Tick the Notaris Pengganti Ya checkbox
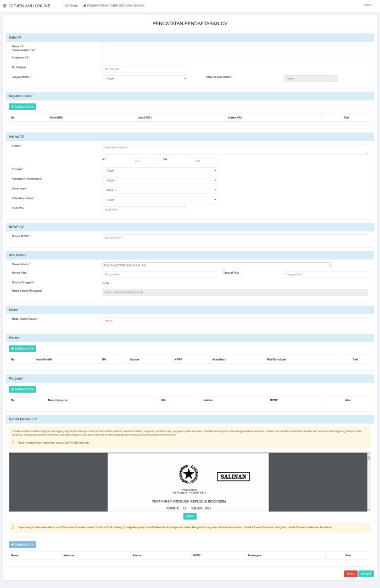The width and height of the screenshot is (380, 588). [x=104, y=283]
